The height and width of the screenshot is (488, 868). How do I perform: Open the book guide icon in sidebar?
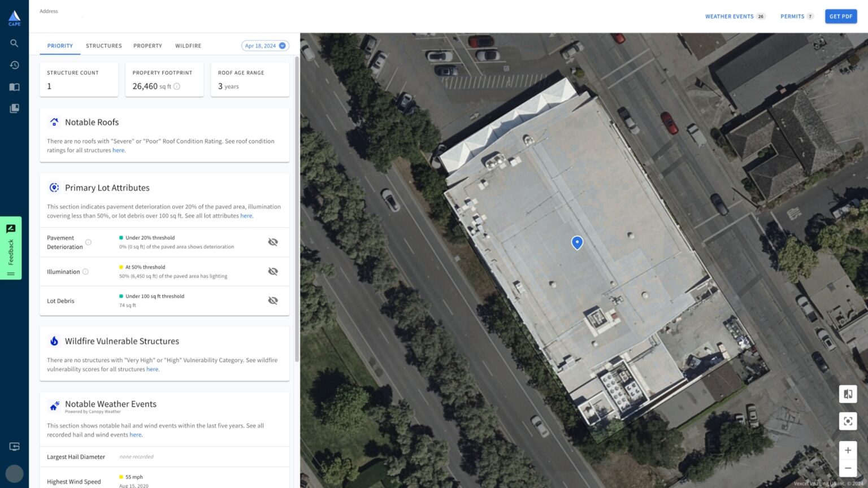tap(14, 87)
